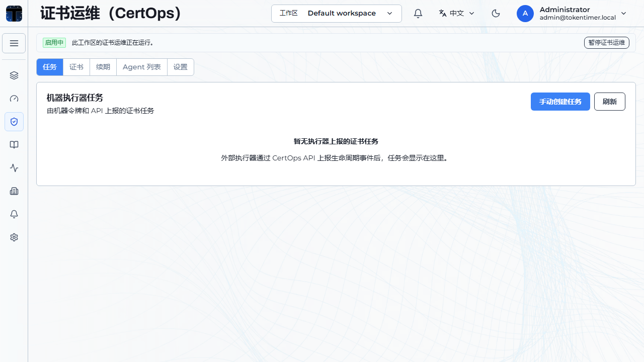Click the admin@tokentimer.local email text
Screen dimensions: 644x362
pyautogui.click(x=578, y=18)
